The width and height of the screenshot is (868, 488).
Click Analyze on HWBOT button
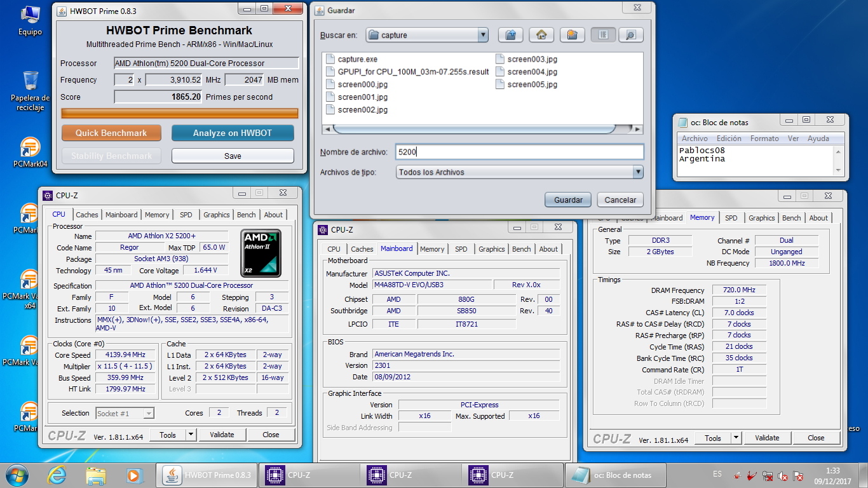[233, 133]
